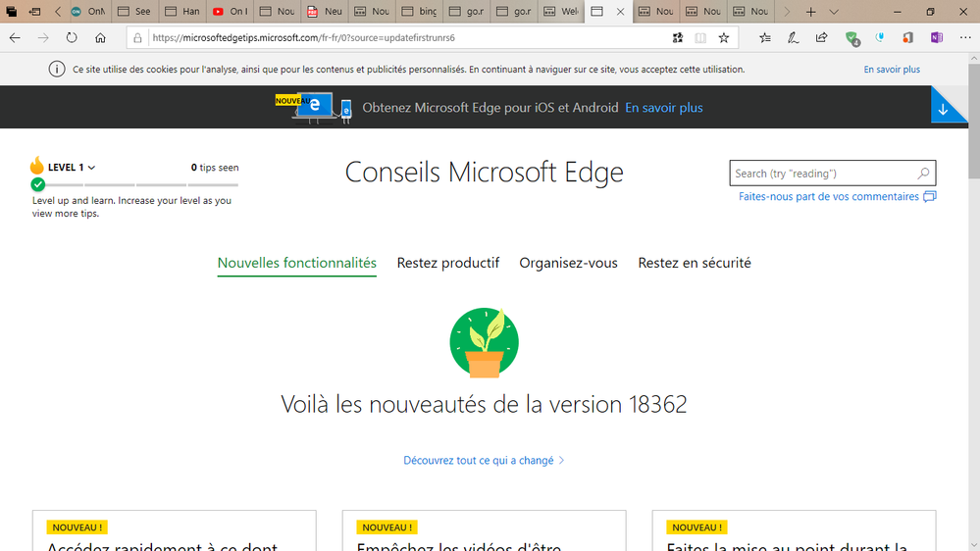Image resolution: width=980 pixels, height=551 pixels.
Task: Switch to the See tab
Action: coord(135,11)
